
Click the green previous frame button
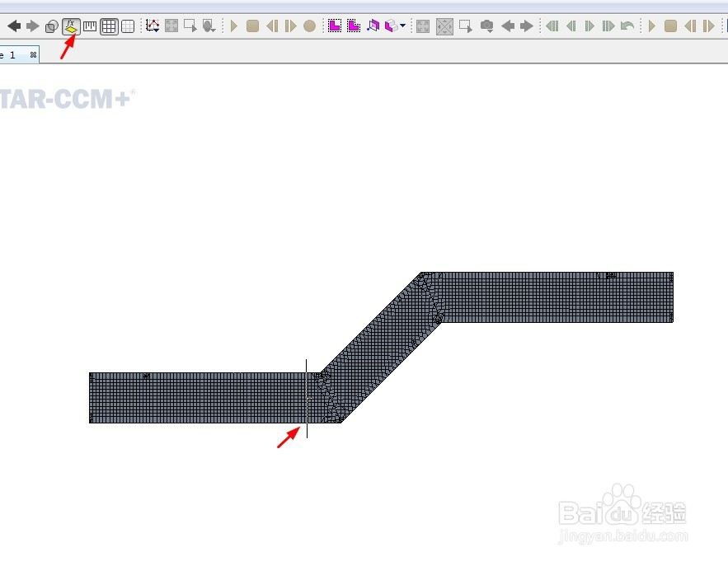pyautogui.click(x=571, y=26)
